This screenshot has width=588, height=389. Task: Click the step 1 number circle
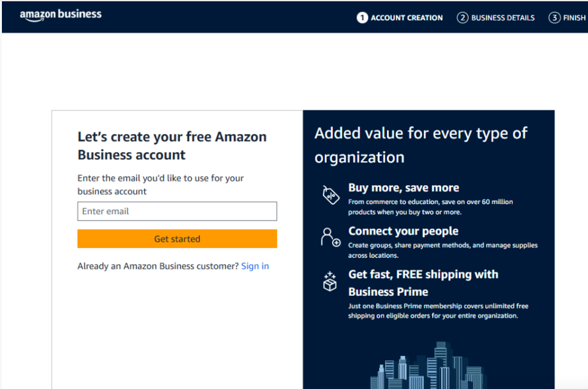362,18
